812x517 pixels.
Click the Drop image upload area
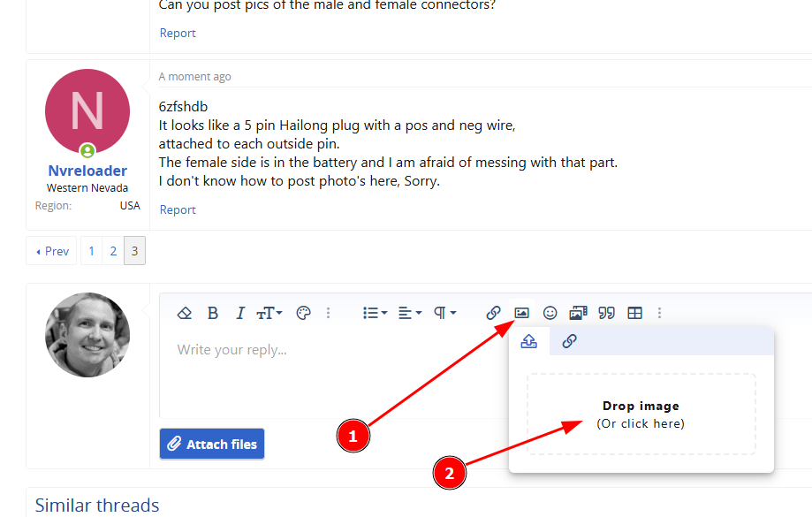click(641, 414)
